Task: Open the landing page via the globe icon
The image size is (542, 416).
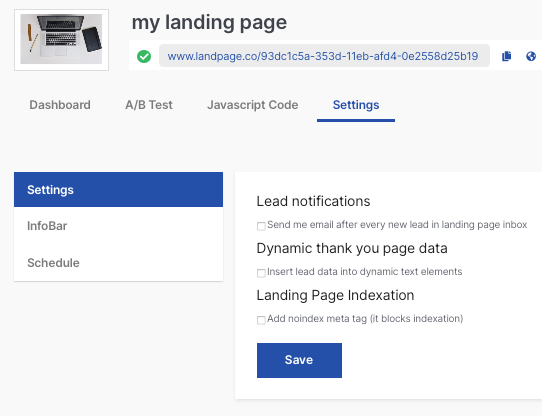Action: pos(531,56)
